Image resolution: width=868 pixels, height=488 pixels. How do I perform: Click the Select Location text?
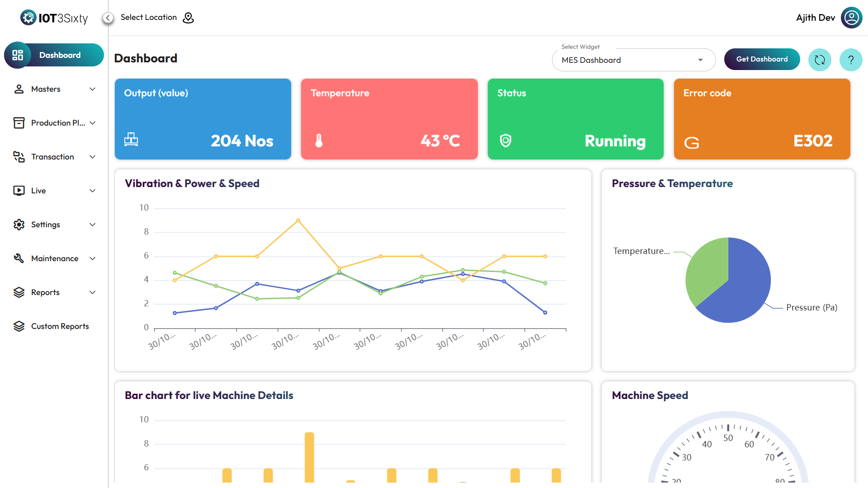(148, 17)
